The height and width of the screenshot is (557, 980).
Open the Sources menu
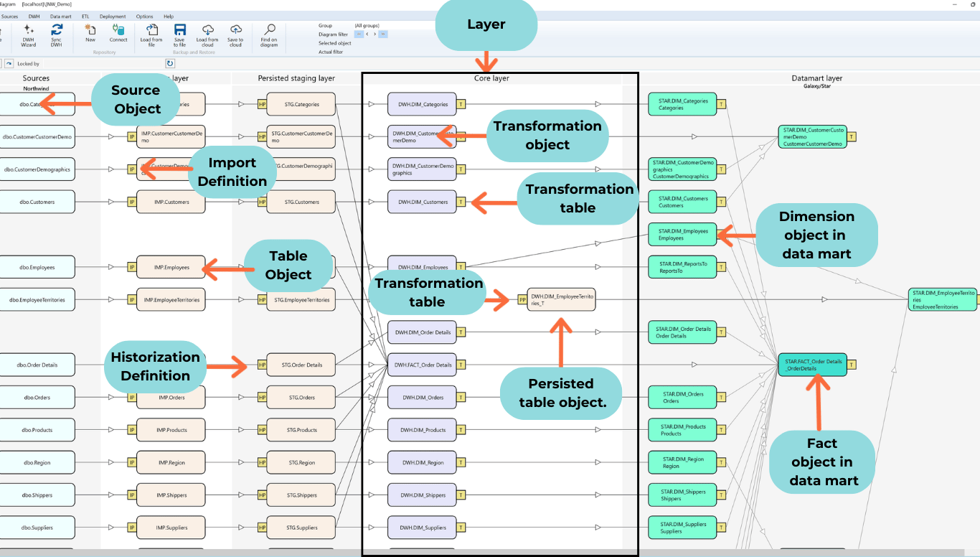[x=10, y=16]
